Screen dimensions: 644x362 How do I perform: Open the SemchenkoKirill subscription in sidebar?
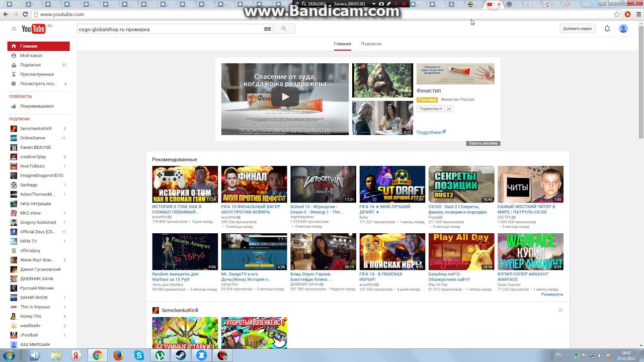click(x=38, y=129)
